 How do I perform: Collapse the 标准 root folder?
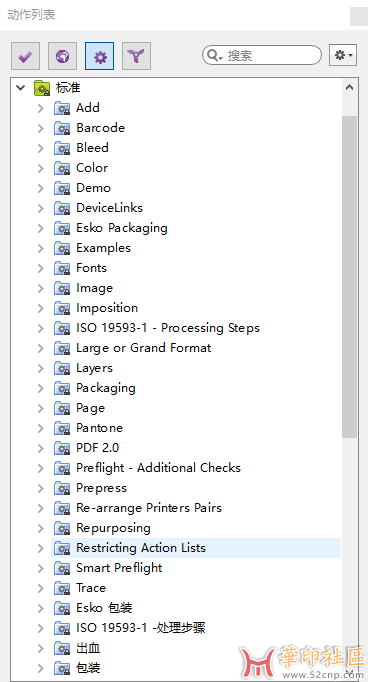(20, 88)
